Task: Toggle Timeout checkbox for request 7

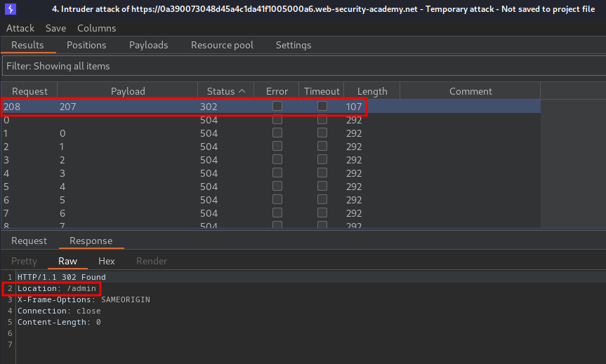Action: click(322, 213)
